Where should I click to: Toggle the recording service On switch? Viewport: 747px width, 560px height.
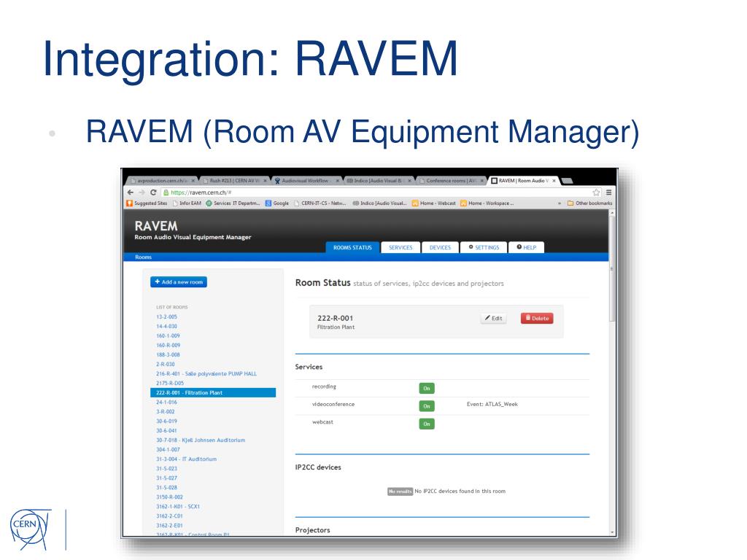(x=427, y=388)
